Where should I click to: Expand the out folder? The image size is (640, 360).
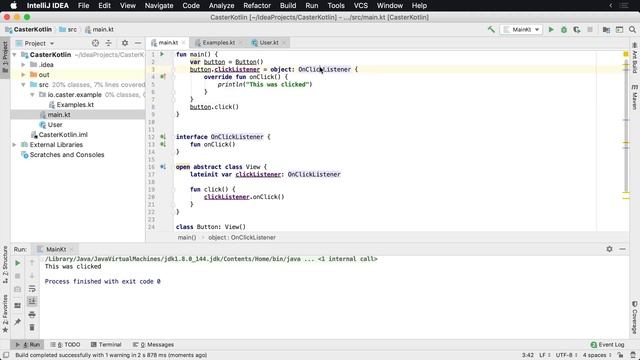pos(23,75)
